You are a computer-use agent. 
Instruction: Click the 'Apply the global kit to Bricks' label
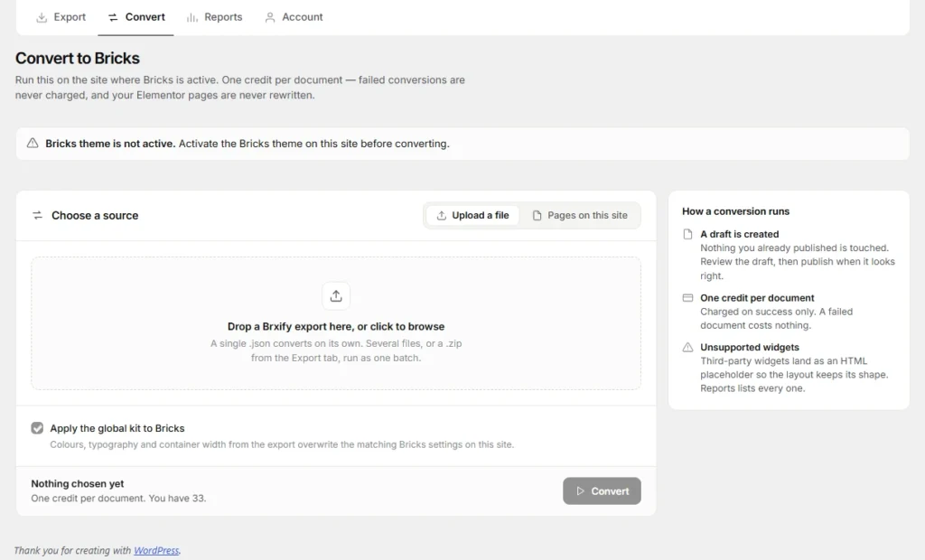117,428
